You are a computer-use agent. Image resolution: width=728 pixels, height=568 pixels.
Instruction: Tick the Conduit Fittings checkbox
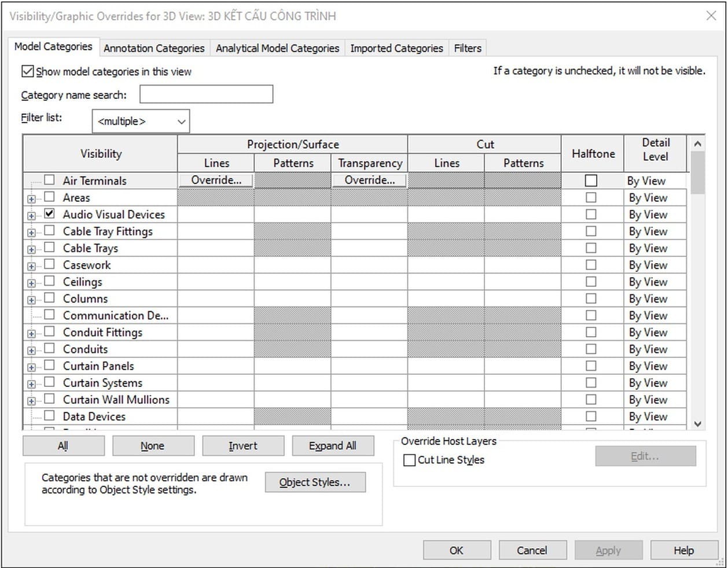coord(50,331)
